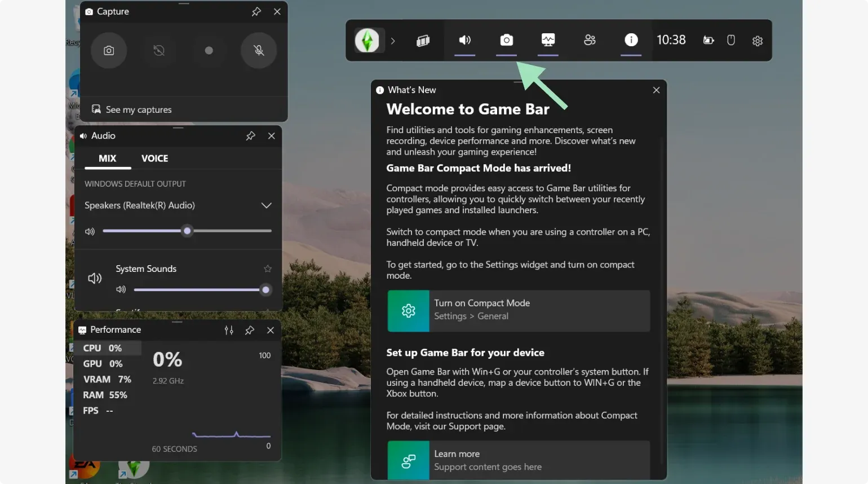Open Xbox Social people icon in Game Bar
The height and width of the screenshot is (484, 868).
pyautogui.click(x=590, y=40)
